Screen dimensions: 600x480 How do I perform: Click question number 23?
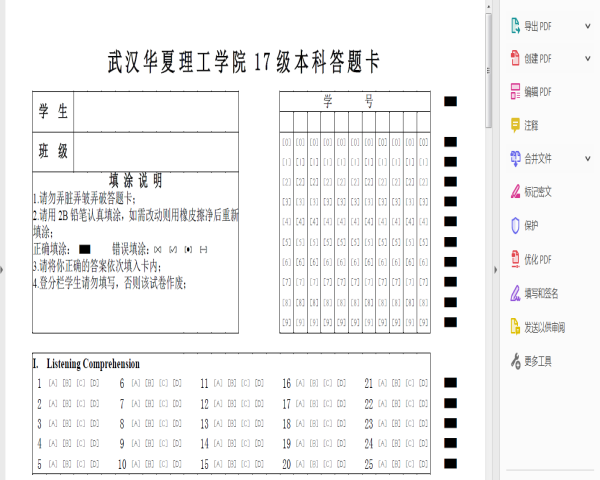[x=368, y=423]
